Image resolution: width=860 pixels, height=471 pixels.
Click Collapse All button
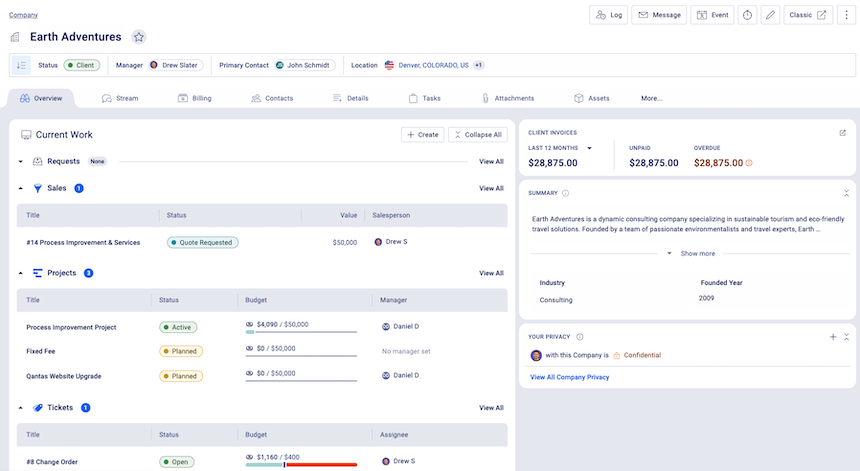(x=478, y=135)
